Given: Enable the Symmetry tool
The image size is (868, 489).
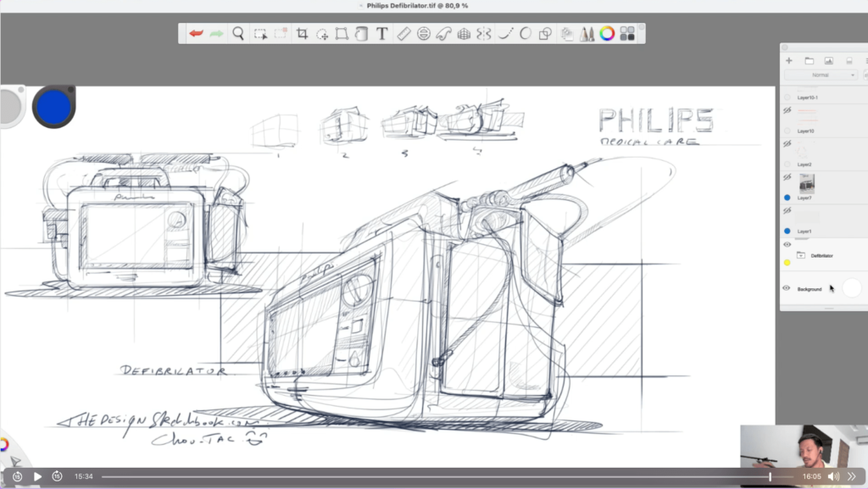Looking at the screenshot, I should point(484,34).
